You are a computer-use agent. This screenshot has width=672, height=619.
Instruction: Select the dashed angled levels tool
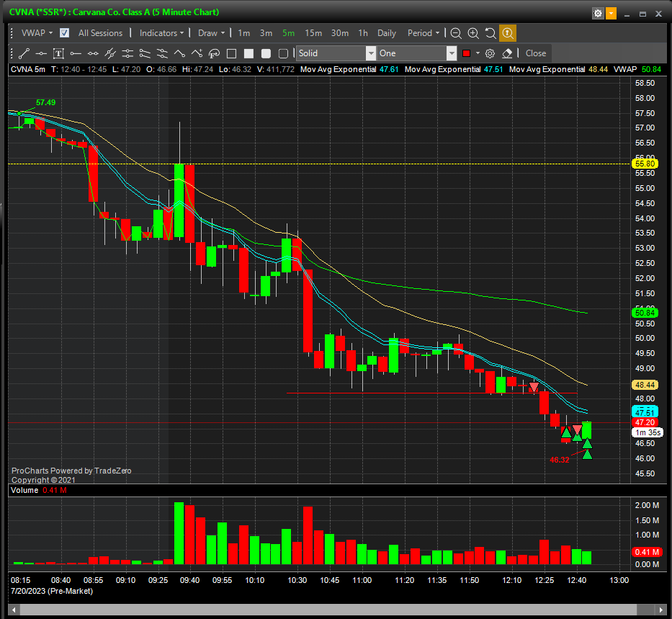tap(162, 53)
